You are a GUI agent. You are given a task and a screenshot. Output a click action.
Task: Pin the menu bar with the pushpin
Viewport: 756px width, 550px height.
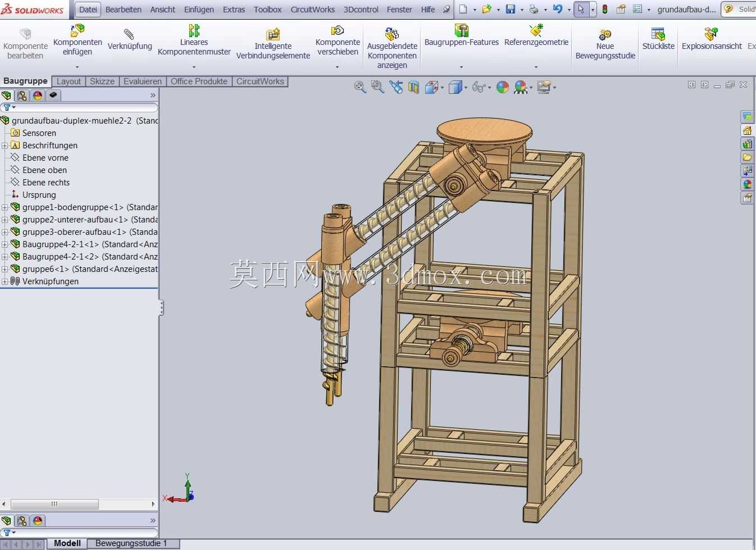coord(447,9)
